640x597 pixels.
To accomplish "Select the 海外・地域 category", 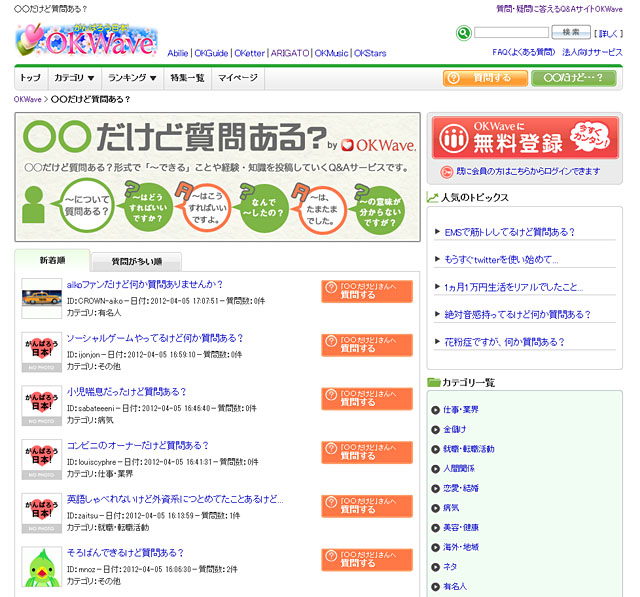I will 461,547.
